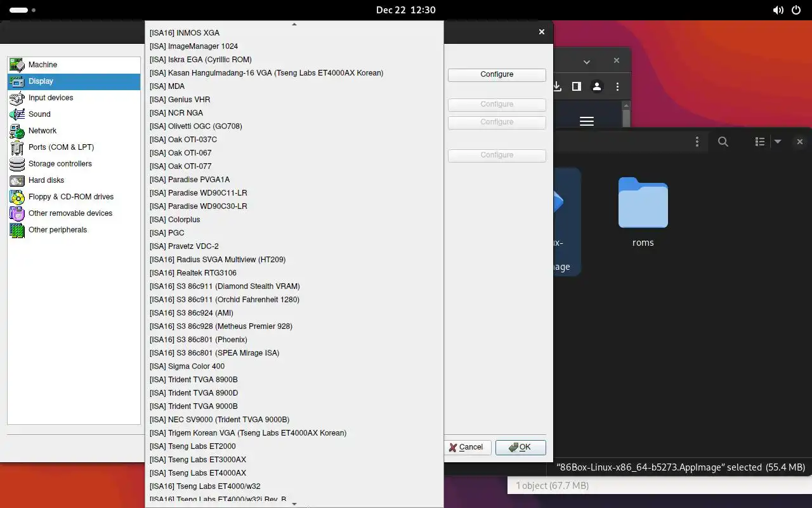Choose [ISA16] Realtek RTG3106
The width and height of the screenshot is (812, 508).
coord(294,273)
